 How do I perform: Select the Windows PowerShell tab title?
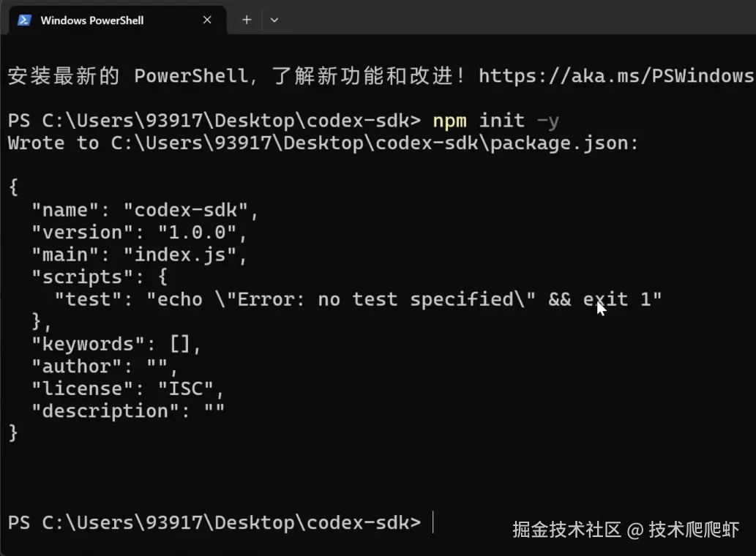click(91, 20)
